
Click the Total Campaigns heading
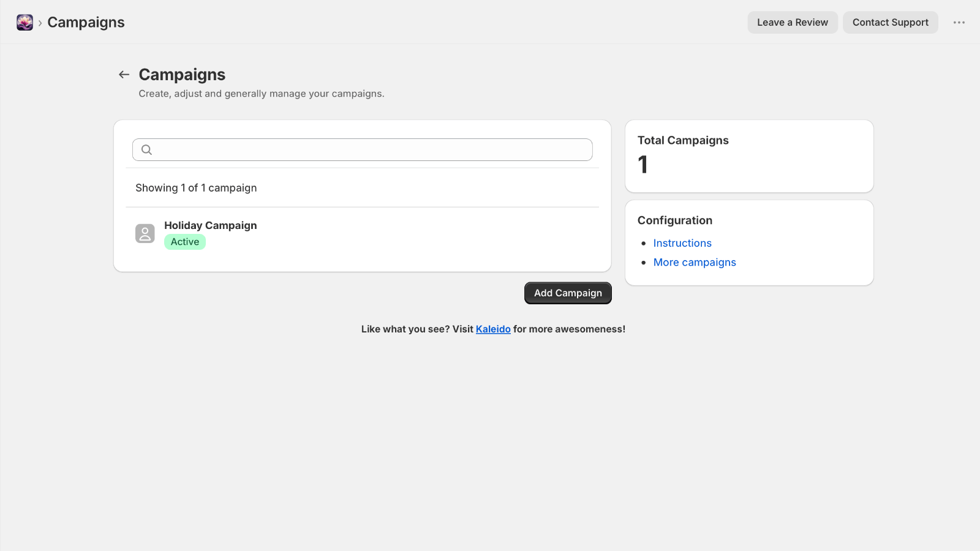(683, 140)
